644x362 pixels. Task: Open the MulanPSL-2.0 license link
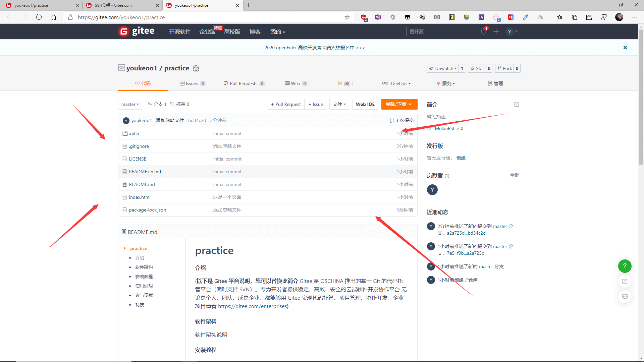449,128
